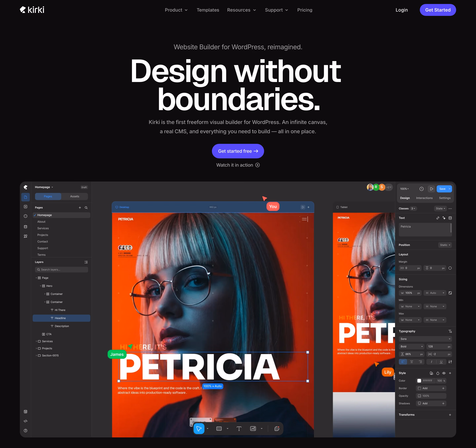This screenshot has width=476, height=448.
Task: Select the rectangle shape tool
Action: [219, 429]
